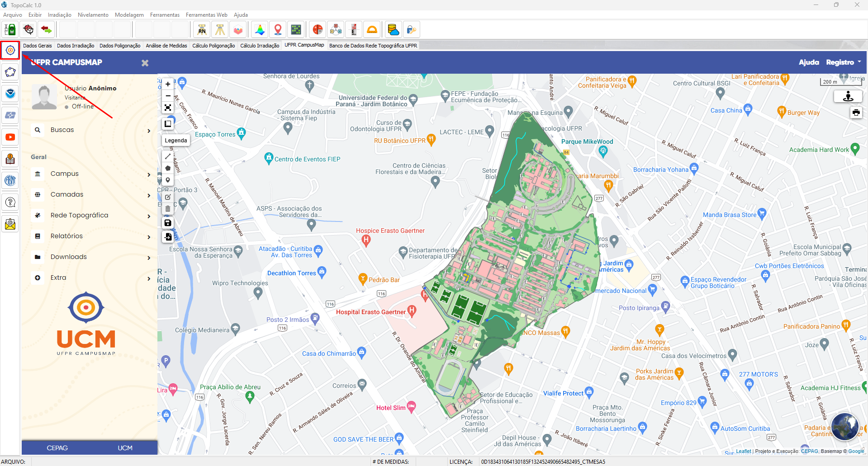Open the NOAA sidebar icon
The image size is (868, 466).
(10, 94)
